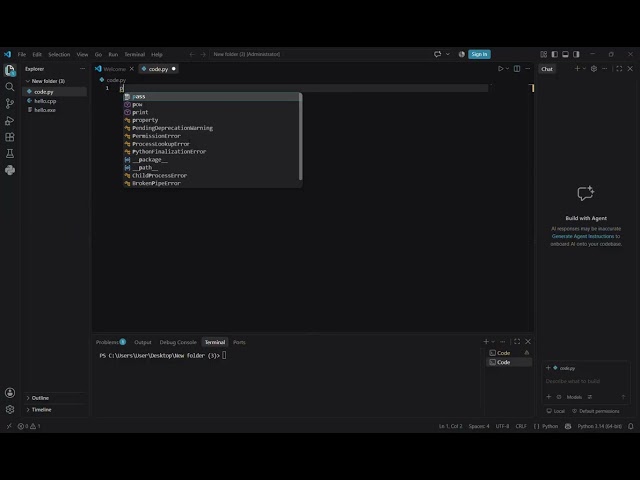Create new terminal plus icon
This screenshot has width=640, height=480.
(486, 342)
